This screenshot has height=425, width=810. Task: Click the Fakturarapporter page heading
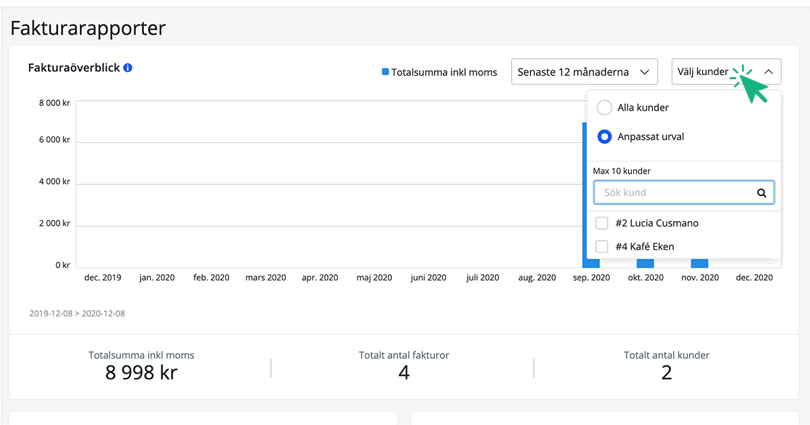click(88, 28)
